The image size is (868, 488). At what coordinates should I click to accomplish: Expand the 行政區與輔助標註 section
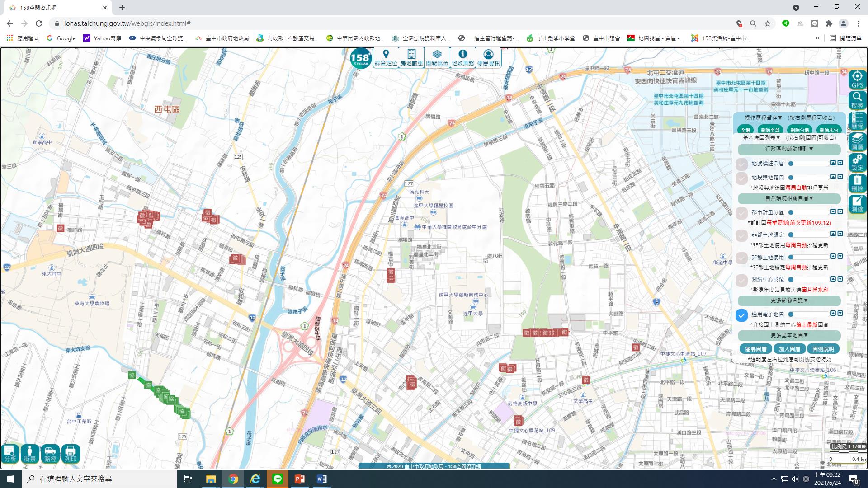click(789, 149)
